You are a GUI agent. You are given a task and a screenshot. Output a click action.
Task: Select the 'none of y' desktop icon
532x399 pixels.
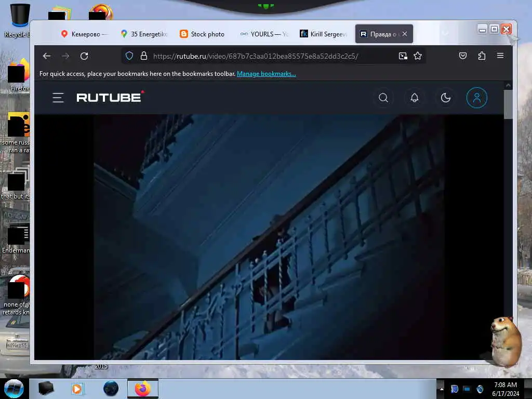coord(17,295)
